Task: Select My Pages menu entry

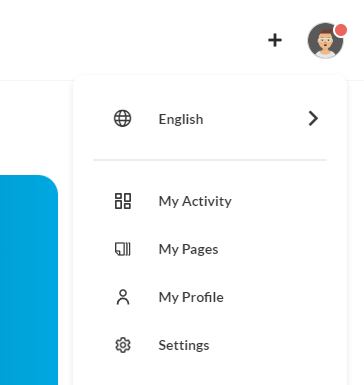Action: tap(210, 249)
